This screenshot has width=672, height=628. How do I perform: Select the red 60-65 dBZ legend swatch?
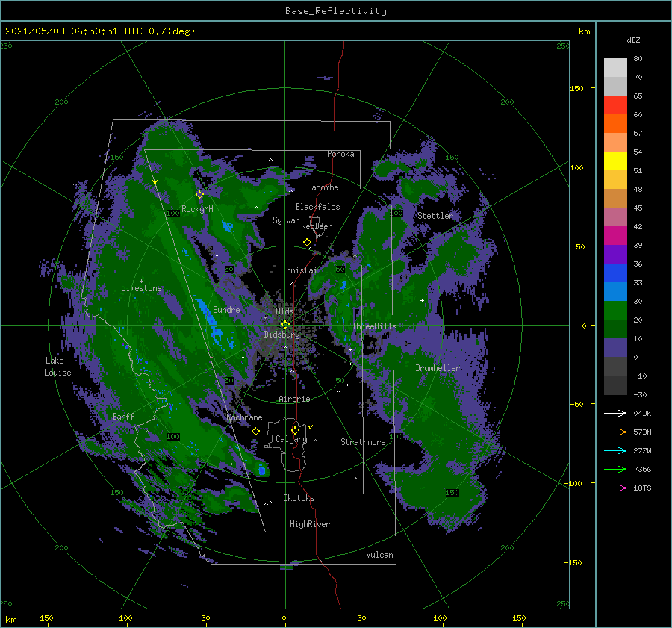[615, 105]
